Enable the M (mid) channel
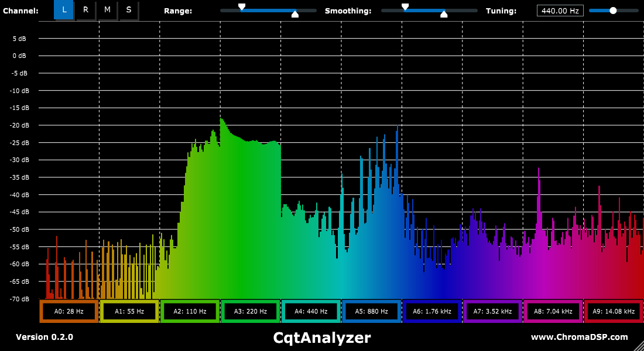Screen dimensions: 644x351 (x=107, y=10)
